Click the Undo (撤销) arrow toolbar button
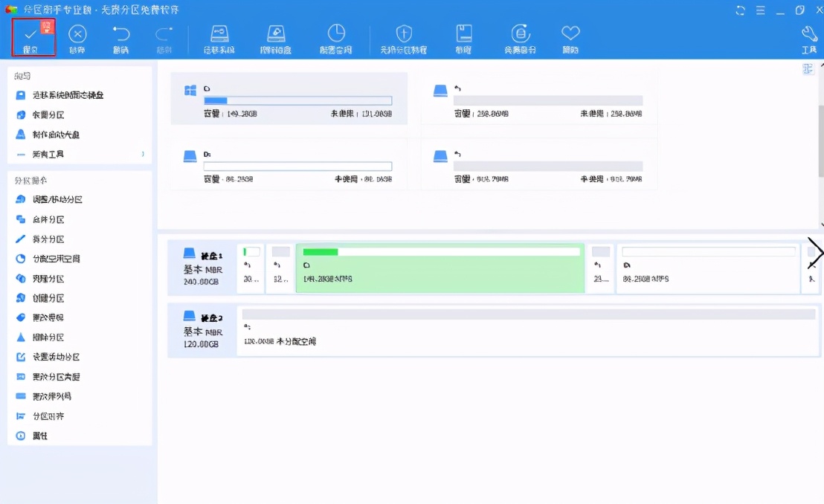 point(121,39)
